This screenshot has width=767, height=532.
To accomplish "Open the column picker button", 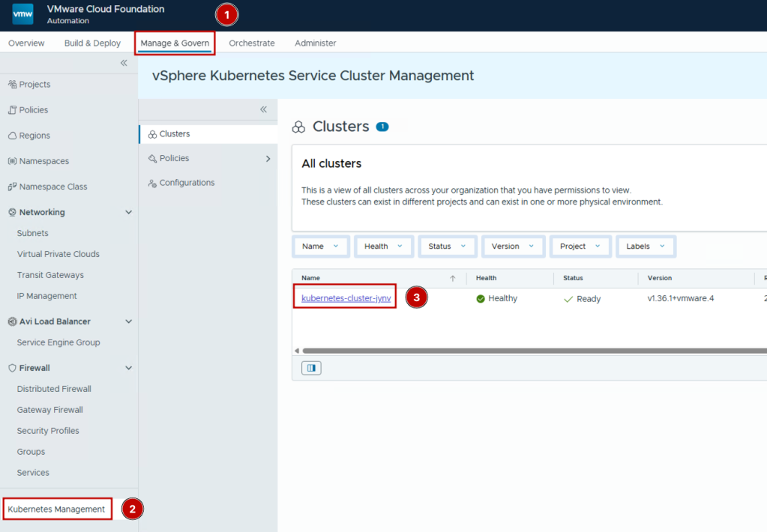I will point(311,368).
